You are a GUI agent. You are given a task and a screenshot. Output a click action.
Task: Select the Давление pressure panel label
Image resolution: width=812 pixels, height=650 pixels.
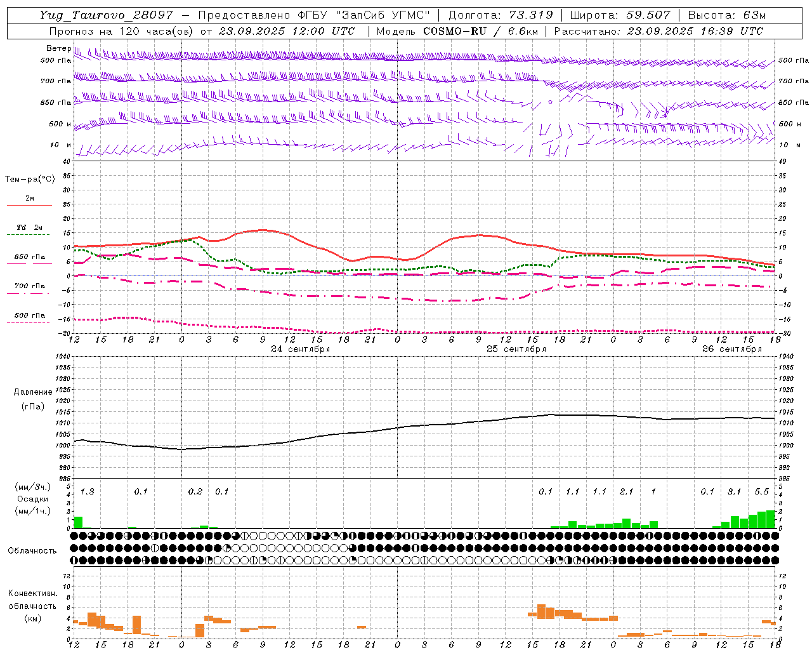(x=33, y=392)
